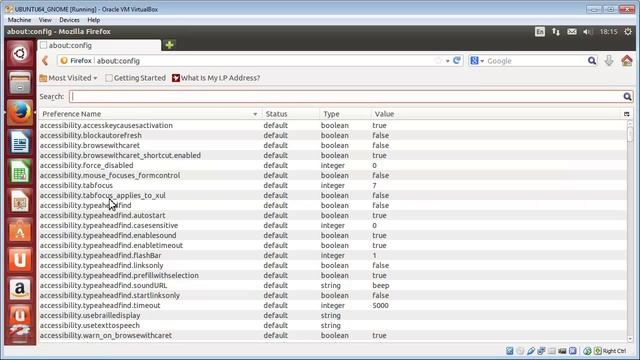Launch LibreOffice Writer from dock
640x360 pixels.
20,142
